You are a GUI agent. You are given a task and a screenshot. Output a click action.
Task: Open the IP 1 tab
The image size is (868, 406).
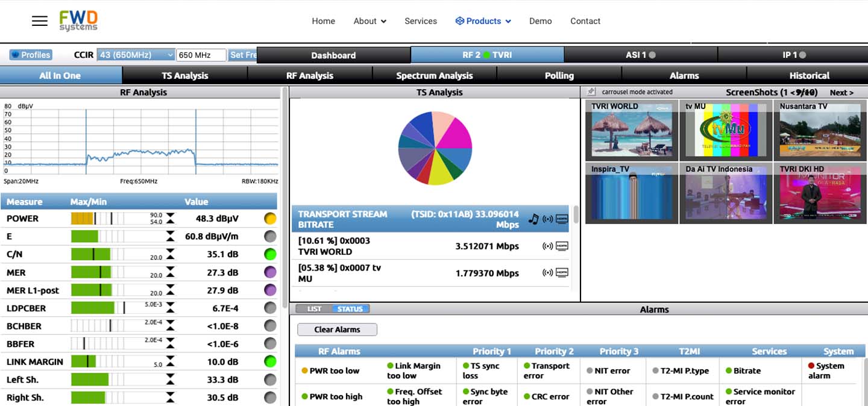[793, 55]
